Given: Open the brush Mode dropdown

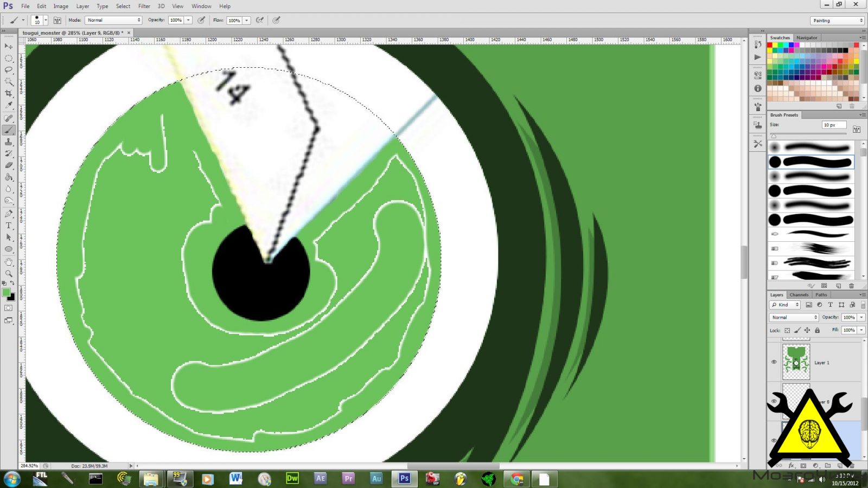Looking at the screenshot, I should pos(113,20).
